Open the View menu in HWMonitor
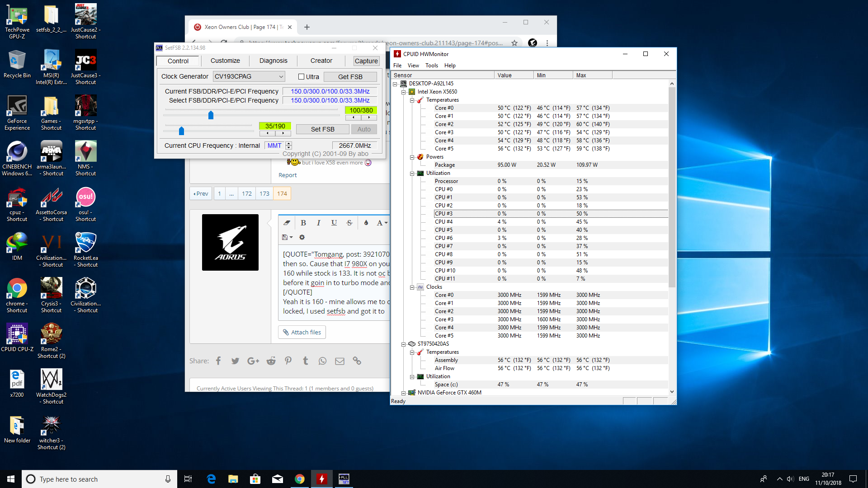The image size is (868, 488). (x=413, y=66)
